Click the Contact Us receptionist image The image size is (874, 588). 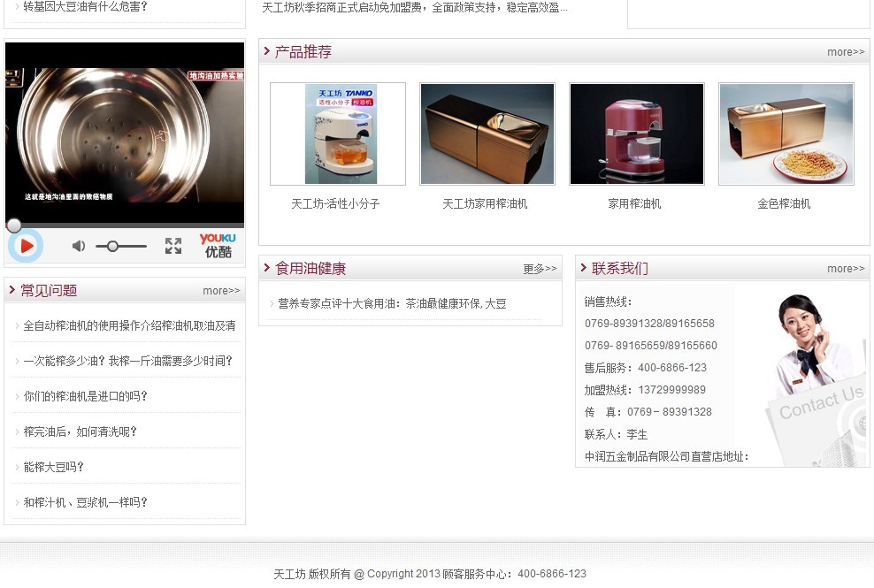[x=817, y=379]
